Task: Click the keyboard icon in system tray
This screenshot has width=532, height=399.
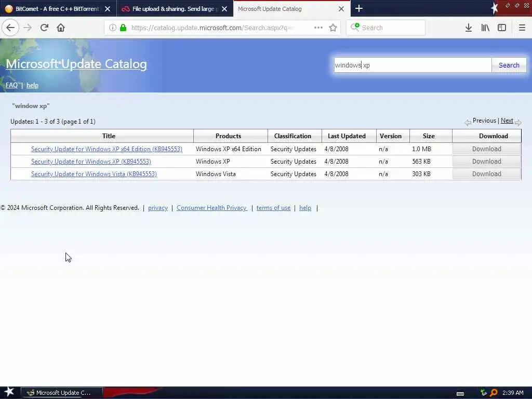Action: coord(460,393)
